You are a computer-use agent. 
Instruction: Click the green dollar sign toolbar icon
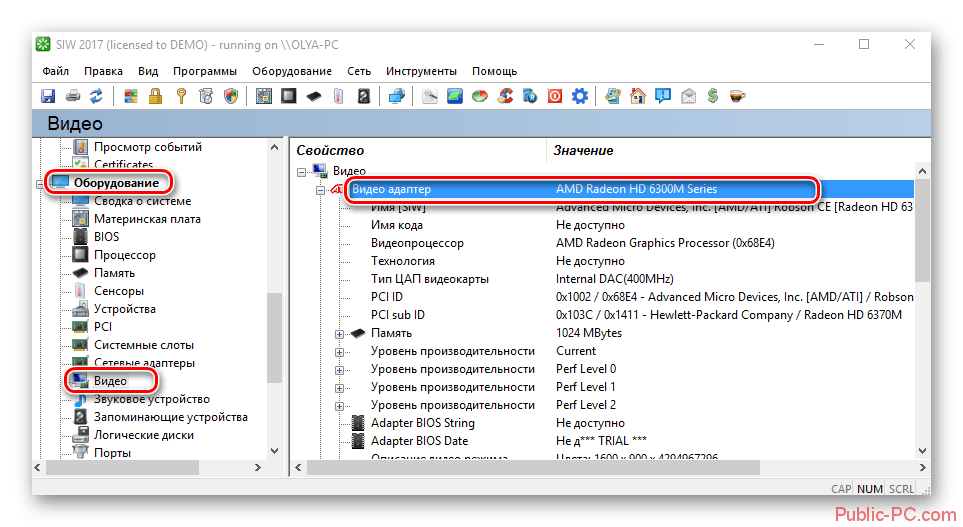pos(713,97)
